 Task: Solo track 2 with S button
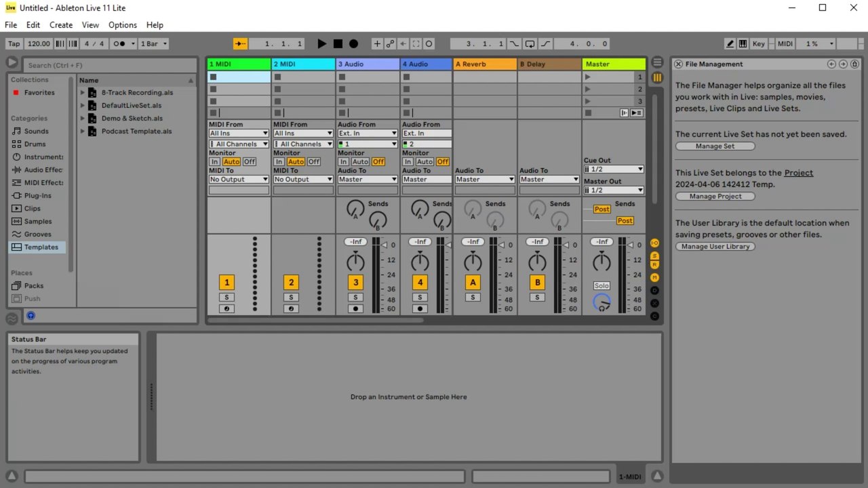[291, 298]
